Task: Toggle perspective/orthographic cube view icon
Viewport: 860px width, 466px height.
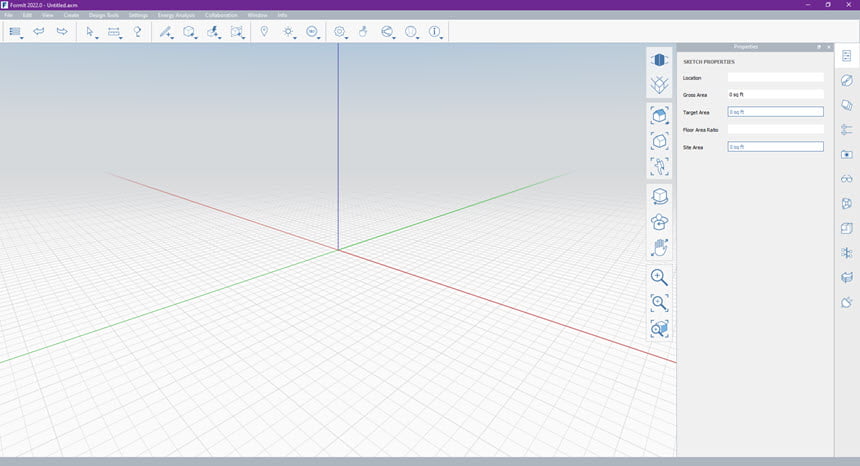Action: point(659,59)
